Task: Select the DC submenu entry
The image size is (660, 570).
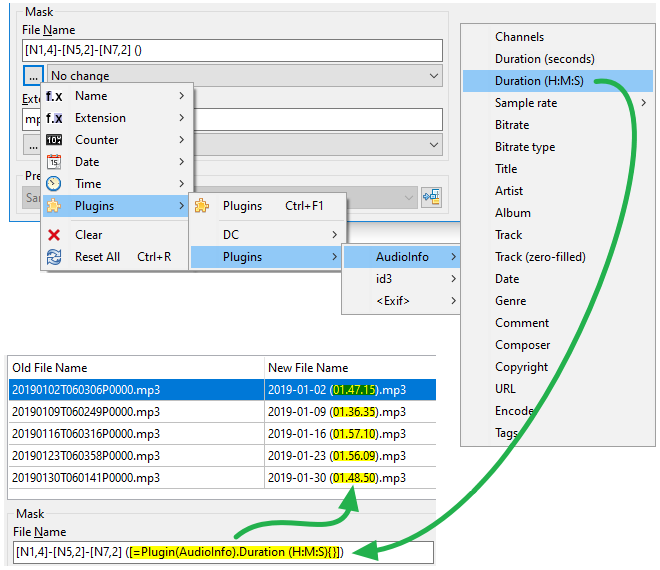Action: (x=268, y=235)
